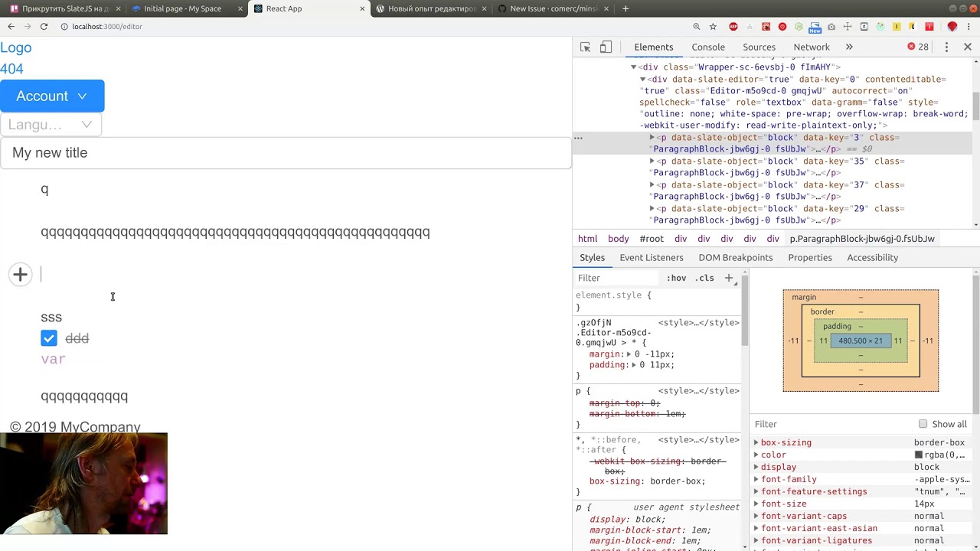Click the rgba color swatch in computed styles
980x551 pixels.
click(x=919, y=455)
